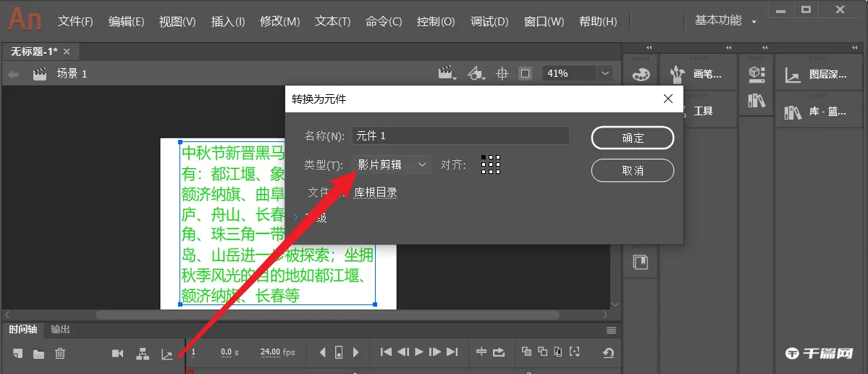Reset the timeline zoom level
This screenshot has width=868, height=374.
pyautogui.click(x=608, y=352)
